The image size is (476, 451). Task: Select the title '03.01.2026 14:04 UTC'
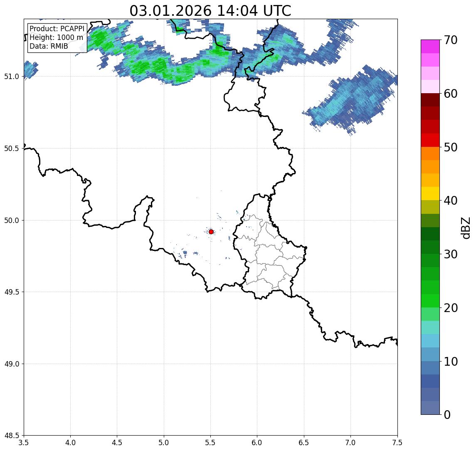tap(210, 11)
